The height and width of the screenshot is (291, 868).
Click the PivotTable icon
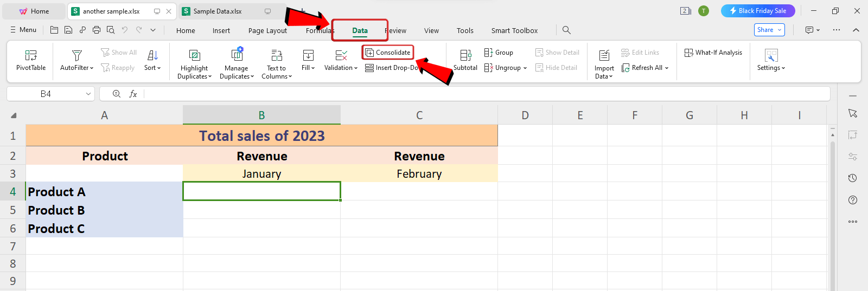coord(31,55)
